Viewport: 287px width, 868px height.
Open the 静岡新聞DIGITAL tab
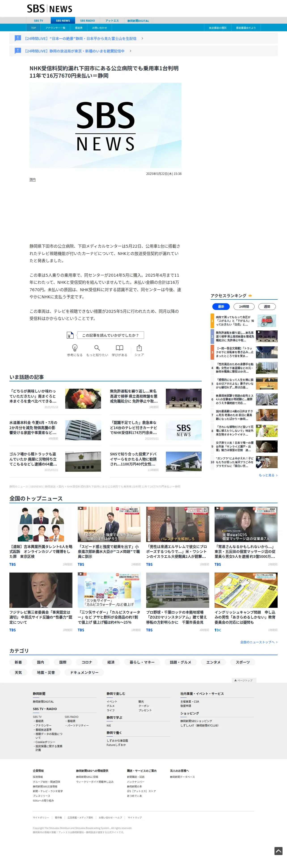(138, 21)
